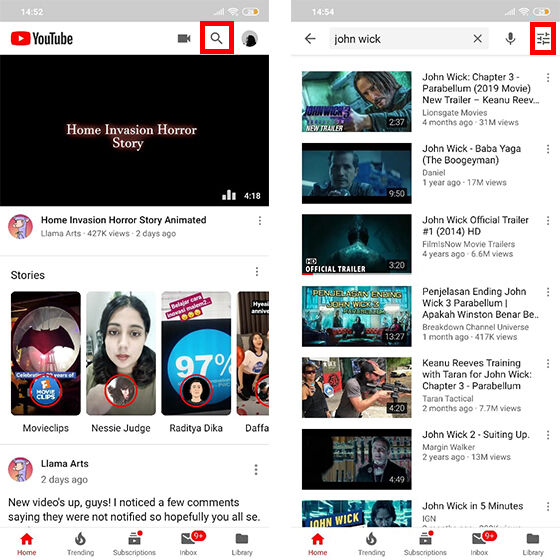Screen dimensions: 560x560
Task: Play the Home Invasion Horror Story video
Action: 134,130
